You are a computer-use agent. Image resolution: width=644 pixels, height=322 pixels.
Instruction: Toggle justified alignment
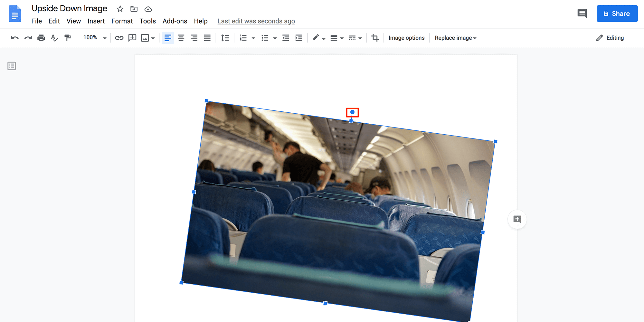point(207,38)
